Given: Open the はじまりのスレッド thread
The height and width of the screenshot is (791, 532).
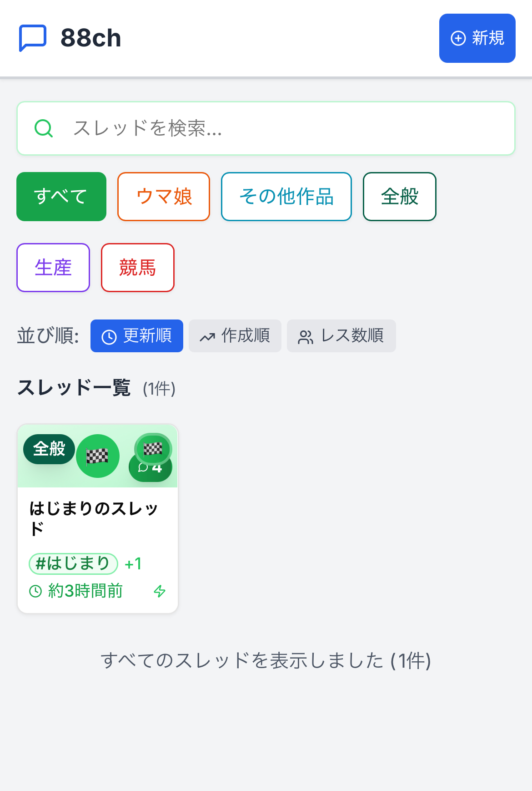Looking at the screenshot, I should click(94, 518).
